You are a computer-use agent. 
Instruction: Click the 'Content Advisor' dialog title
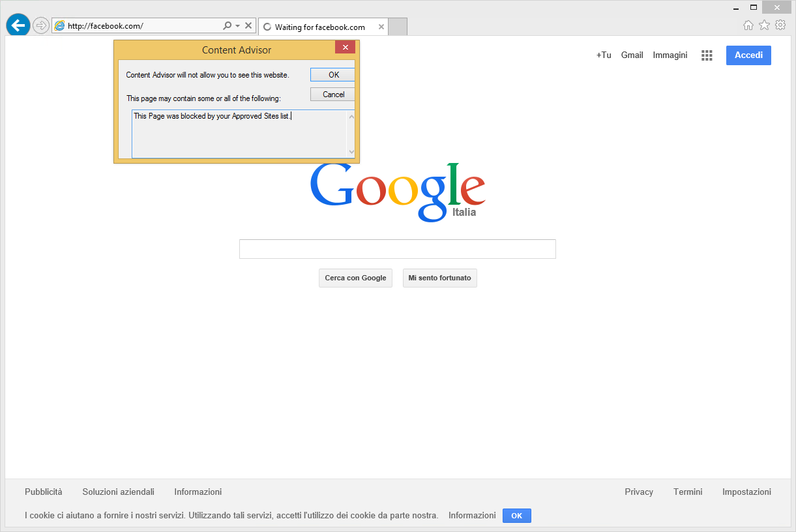237,50
